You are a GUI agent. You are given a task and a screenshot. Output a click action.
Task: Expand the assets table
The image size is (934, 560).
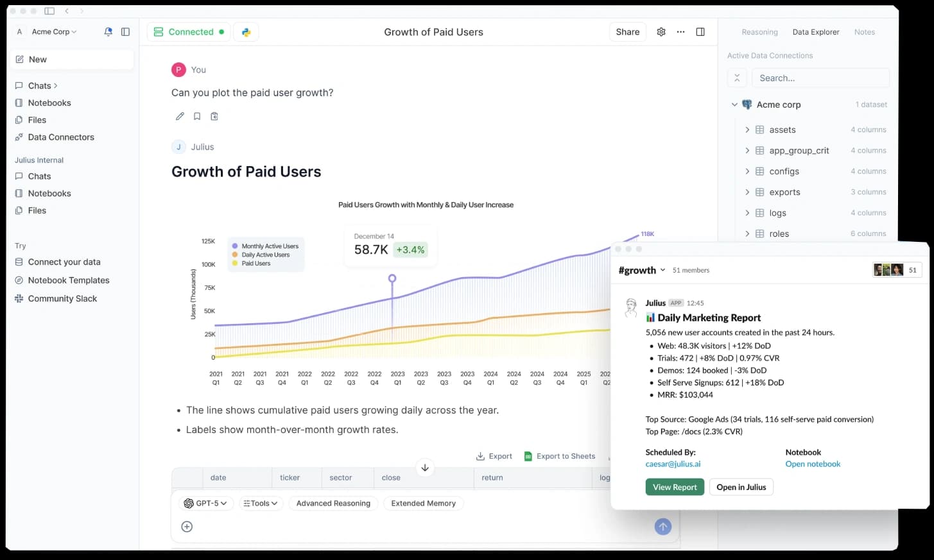[x=747, y=130]
